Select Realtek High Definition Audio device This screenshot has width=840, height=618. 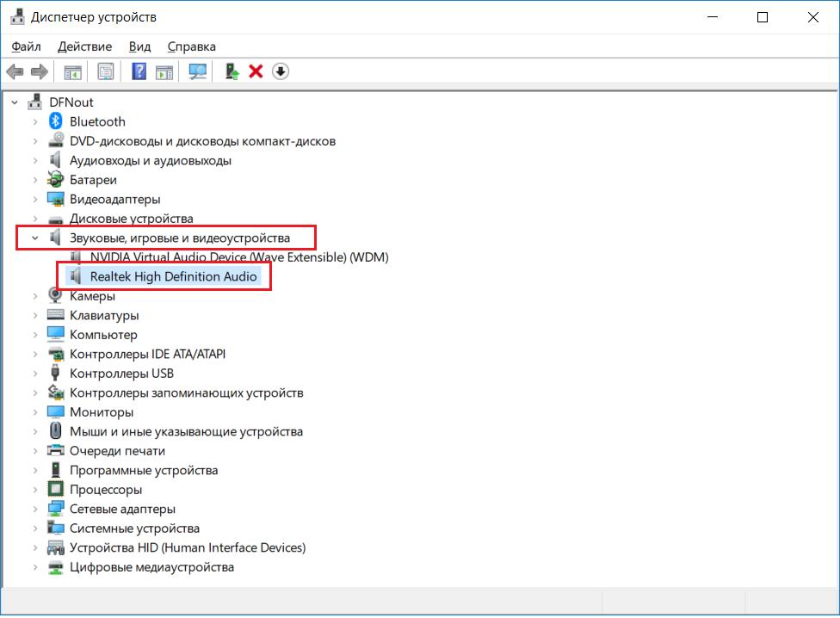click(x=173, y=276)
